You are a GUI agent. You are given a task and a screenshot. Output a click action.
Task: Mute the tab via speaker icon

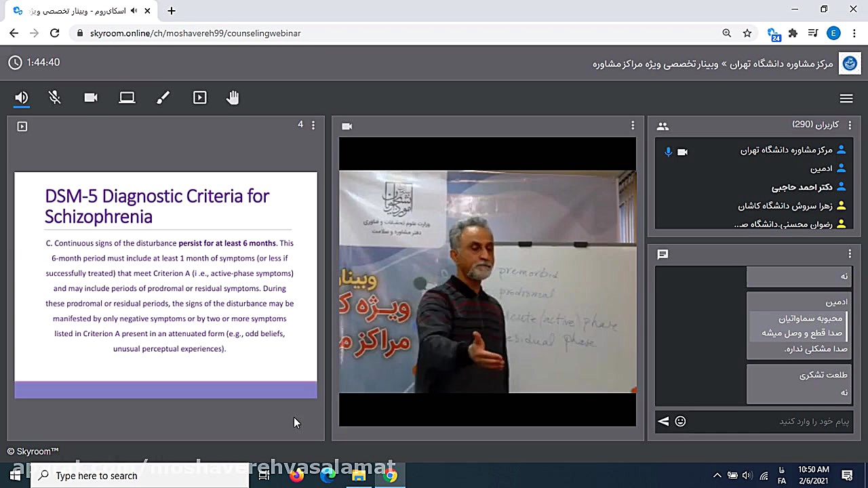point(134,11)
